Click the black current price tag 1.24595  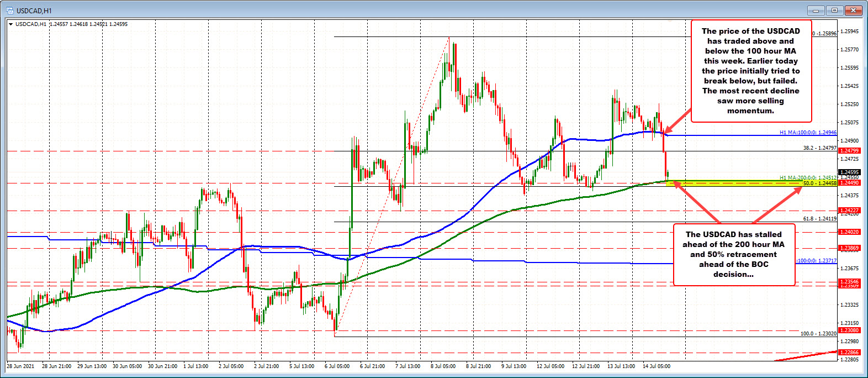coord(849,172)
